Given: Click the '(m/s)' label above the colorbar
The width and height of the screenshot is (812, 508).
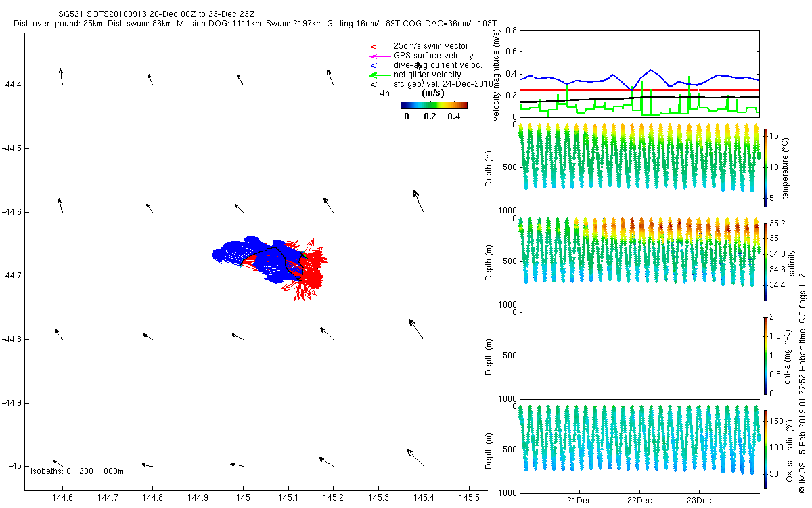Looking at the screenshot, I should click(433, 93).
